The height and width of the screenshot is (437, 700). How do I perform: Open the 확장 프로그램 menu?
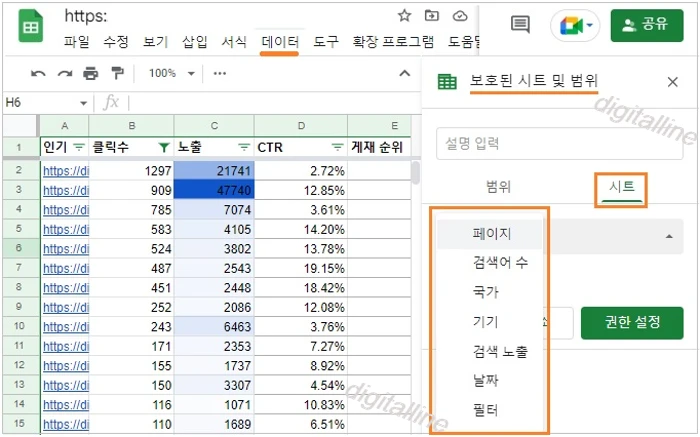[393, 42]
